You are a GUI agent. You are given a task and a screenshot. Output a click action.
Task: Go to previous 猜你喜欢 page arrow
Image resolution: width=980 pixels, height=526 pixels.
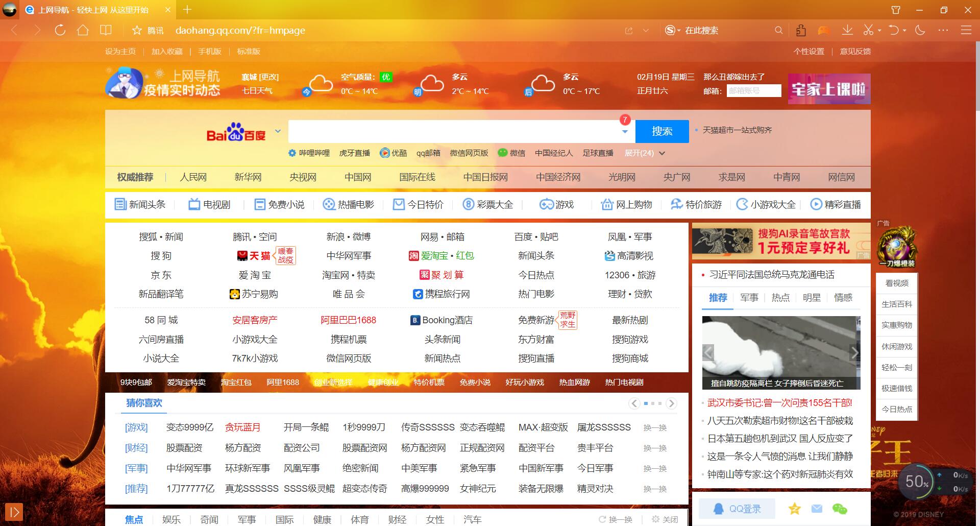click(x=634, y=403)
